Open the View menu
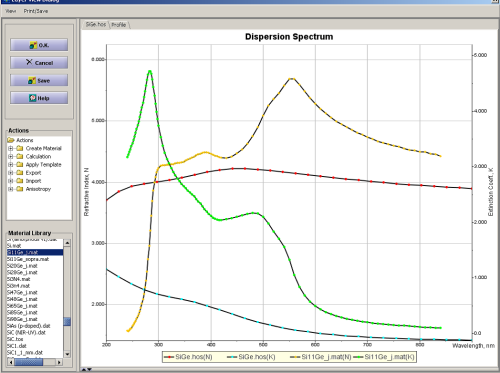This screenshot has height=373, width=500. coord(10,11)
